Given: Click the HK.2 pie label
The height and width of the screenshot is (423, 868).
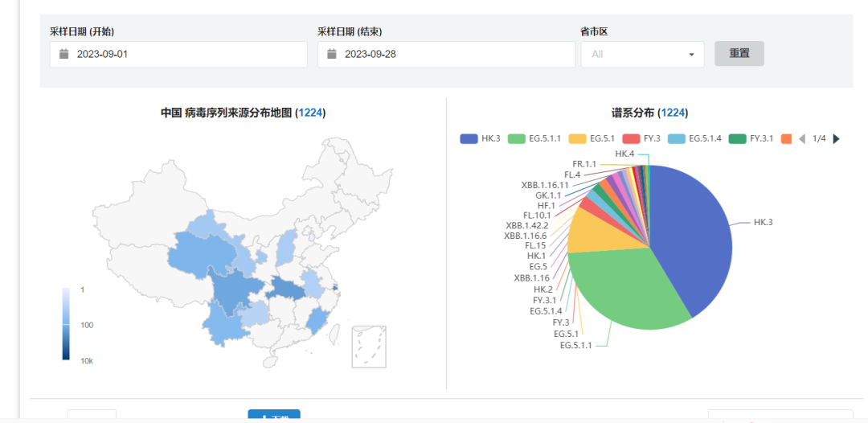Looking at the screenshot, I should click(x=543, y=289).
